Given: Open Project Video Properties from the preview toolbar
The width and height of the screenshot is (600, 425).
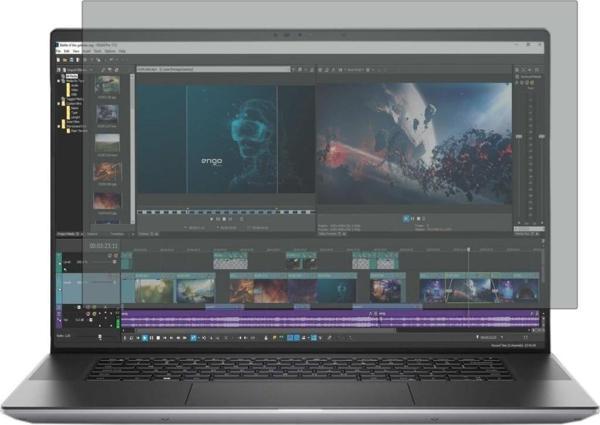Looking at the screenshot, I should point(321,70).
